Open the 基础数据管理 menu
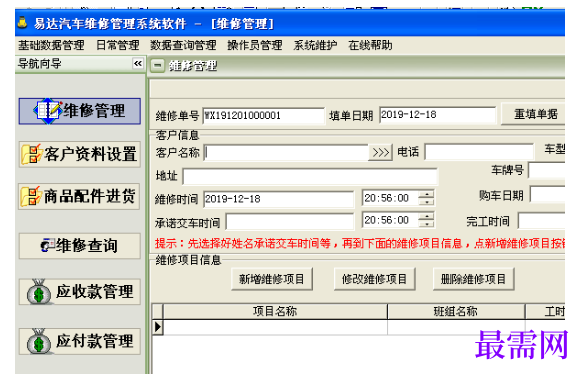Image resolution: width=587 pixels, height=376 pixels. [x=51, y=45]
